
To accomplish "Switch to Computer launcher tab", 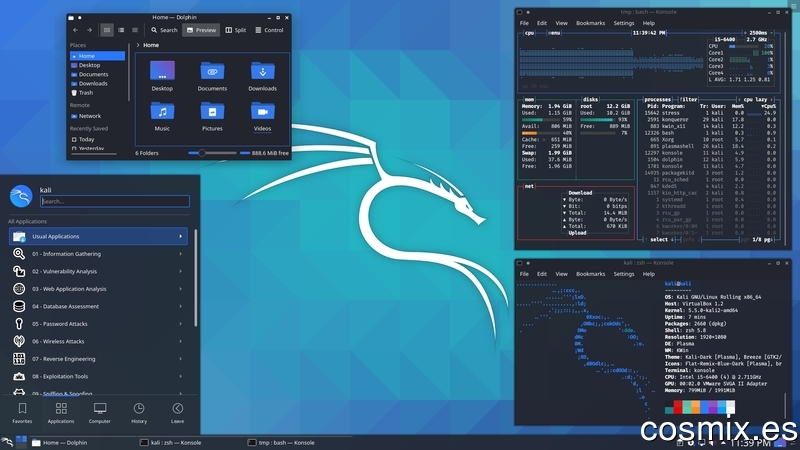I will click(x=99, y=413).
